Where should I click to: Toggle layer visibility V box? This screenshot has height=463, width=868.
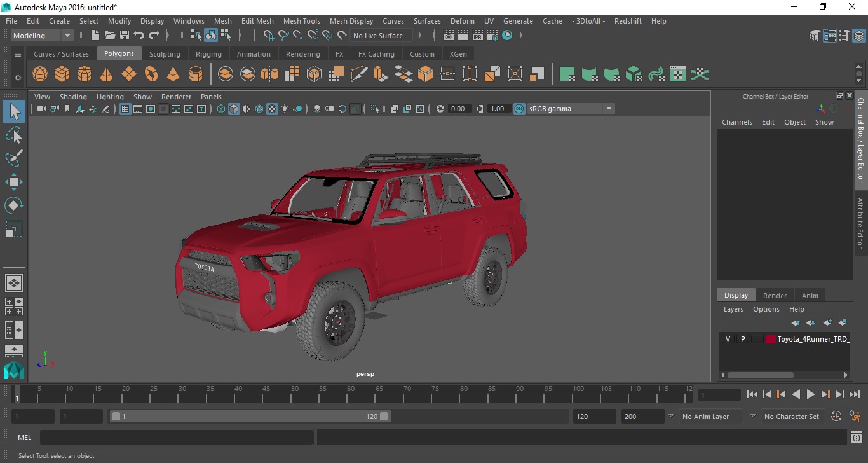728,339
